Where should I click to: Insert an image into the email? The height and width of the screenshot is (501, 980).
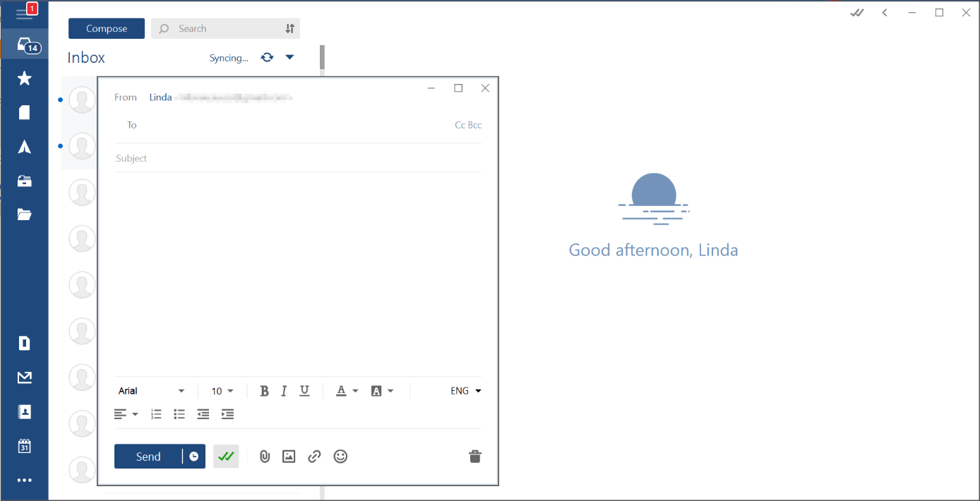click(x=289, y=457)
